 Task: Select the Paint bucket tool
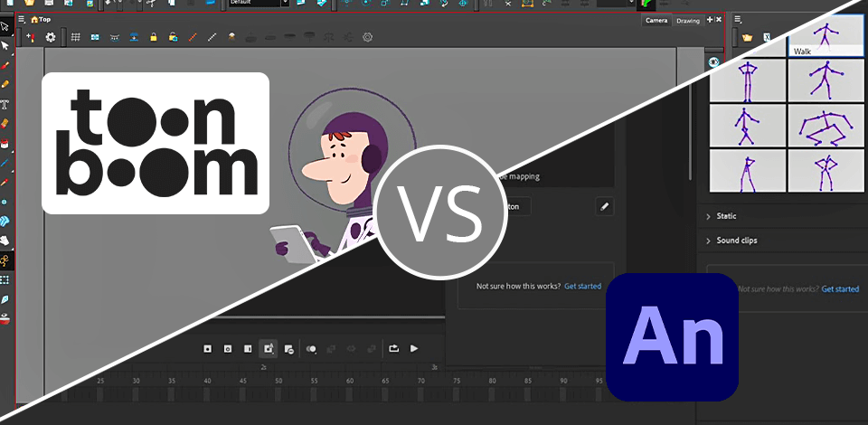(x=5, y=144)
